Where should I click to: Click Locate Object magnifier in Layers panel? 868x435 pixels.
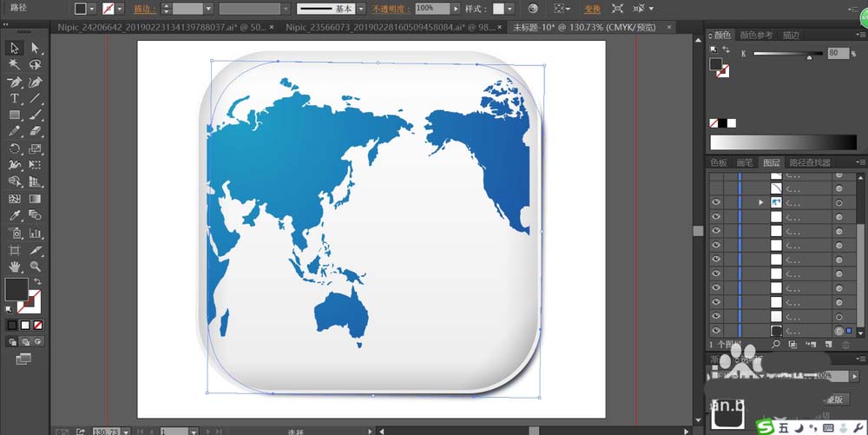(776, 344)
